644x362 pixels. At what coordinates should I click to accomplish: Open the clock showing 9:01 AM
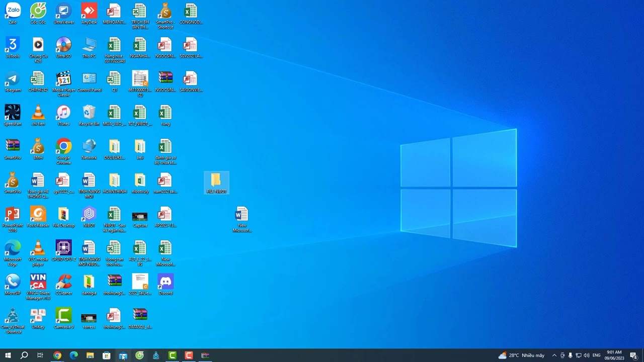pos(614,355)
